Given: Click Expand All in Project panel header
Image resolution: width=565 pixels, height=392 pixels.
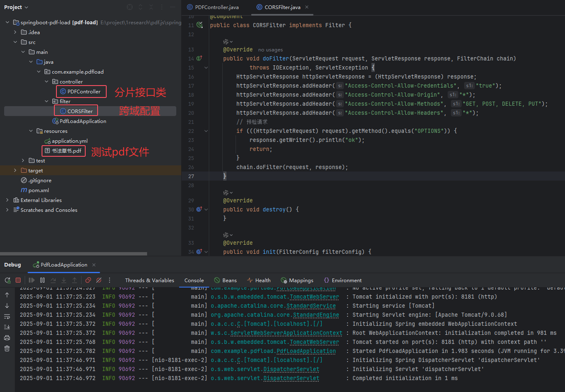Looking at the screenshot, I should click(x=140, y=7).
